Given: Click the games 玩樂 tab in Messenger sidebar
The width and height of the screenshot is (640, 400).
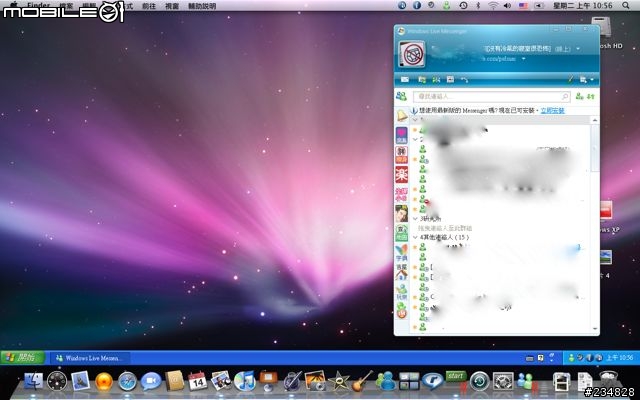Looking at the screenshot, I should [x=402, y=292].
